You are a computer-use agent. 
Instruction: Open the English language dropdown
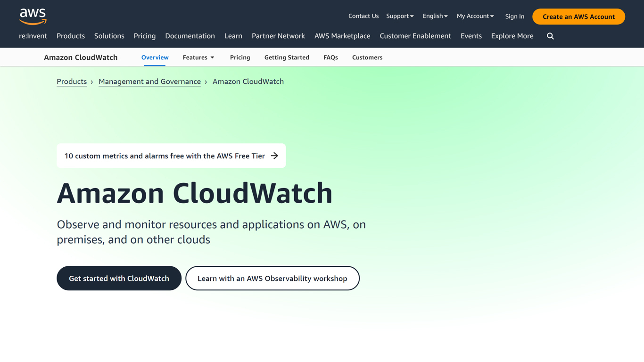(435, 16)
